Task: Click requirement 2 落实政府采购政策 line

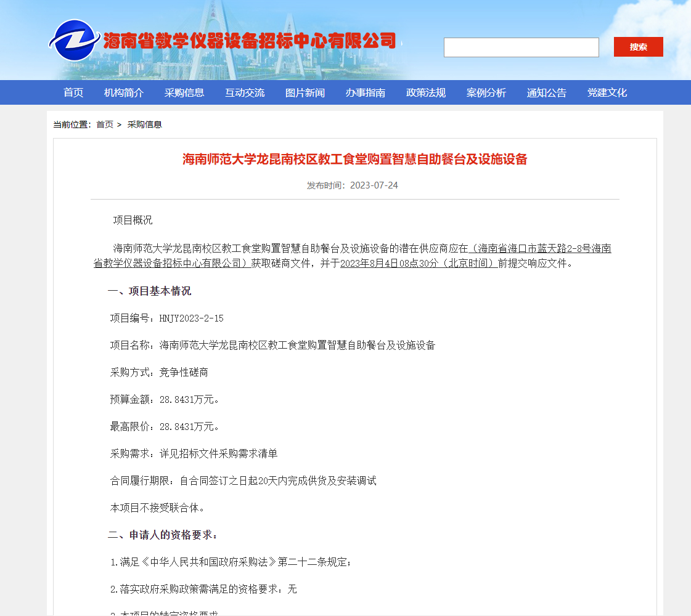Action: pos(203,589)
